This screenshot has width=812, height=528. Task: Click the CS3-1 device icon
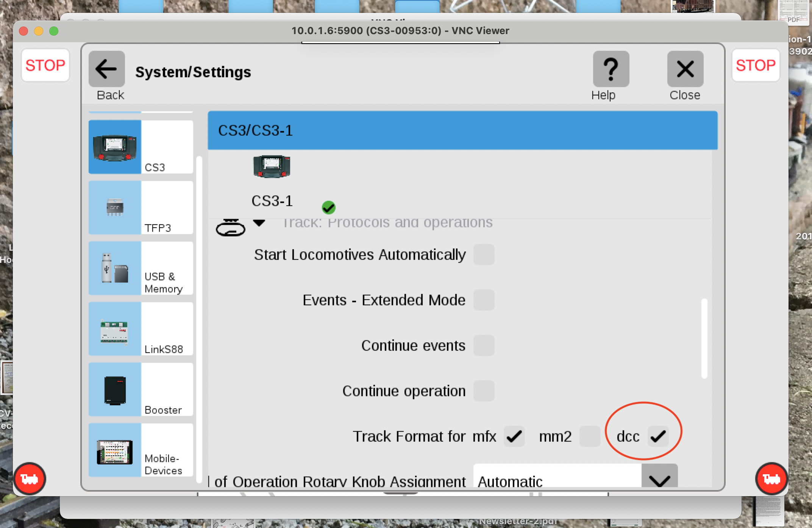pyautogui.click(x=272, y=166)
